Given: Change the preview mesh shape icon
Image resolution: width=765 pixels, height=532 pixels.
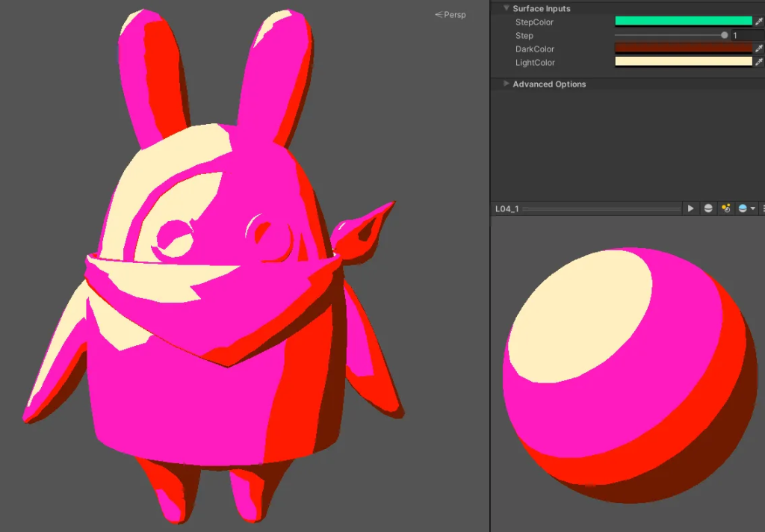Looking at the screenshot, I should tap(708, 208).
